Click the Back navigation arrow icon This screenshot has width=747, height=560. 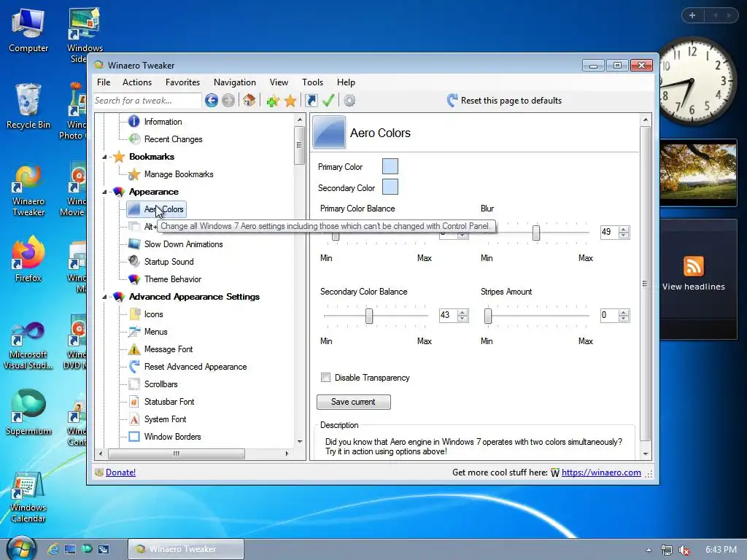(212, 101)
